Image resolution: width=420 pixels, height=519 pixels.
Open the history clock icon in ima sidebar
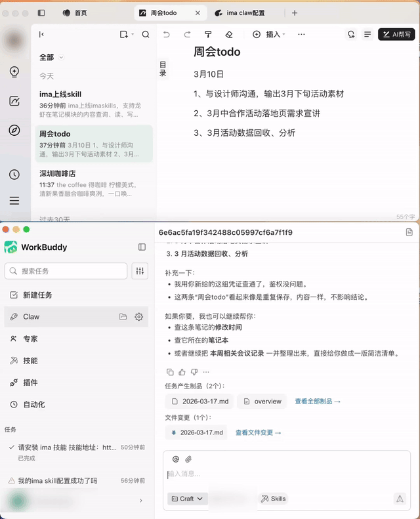[x=14, y=175]
